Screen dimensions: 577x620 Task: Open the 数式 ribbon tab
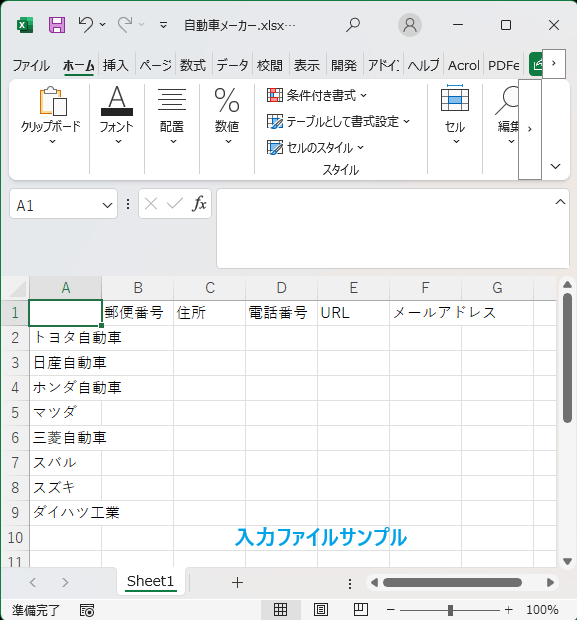pos(193,65)
